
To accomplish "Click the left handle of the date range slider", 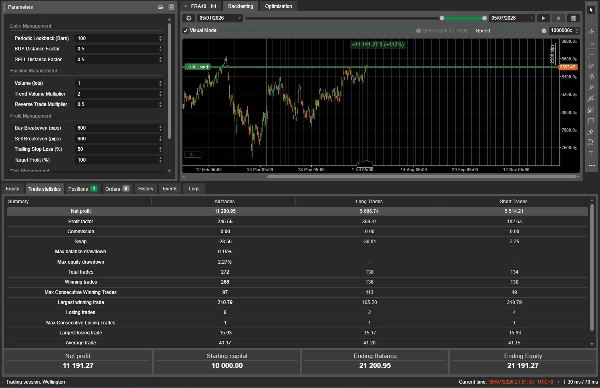I will pyautogui.click(x=442, y=18).
